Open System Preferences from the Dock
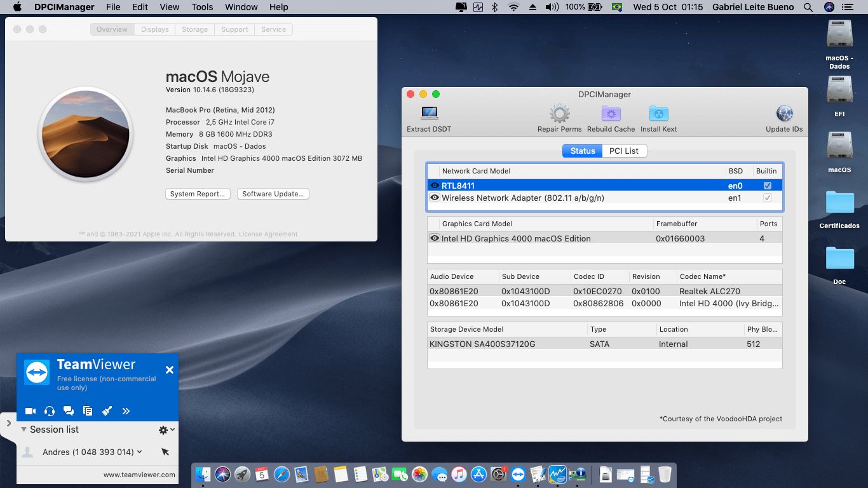 click(499, 474)
